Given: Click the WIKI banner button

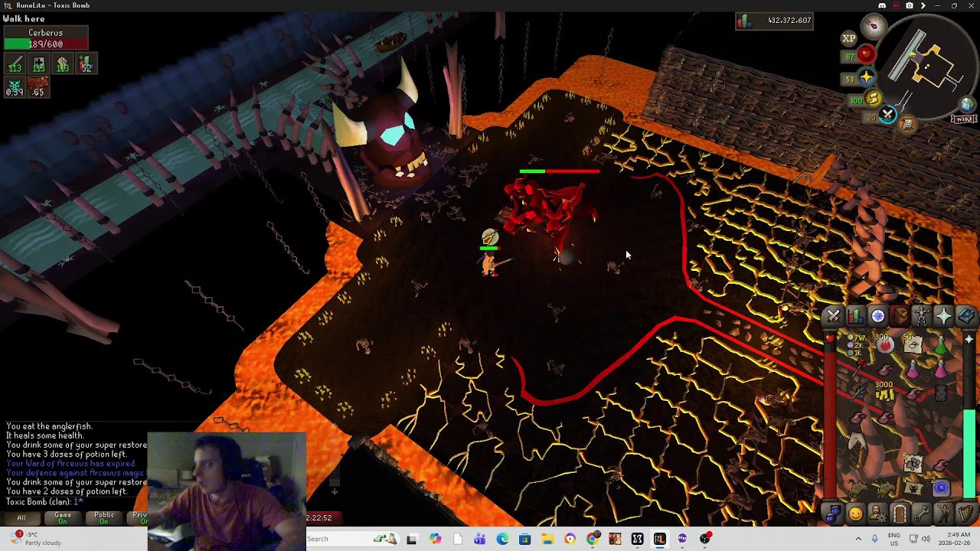Looking at the screenshot, I should coord(965,119).
